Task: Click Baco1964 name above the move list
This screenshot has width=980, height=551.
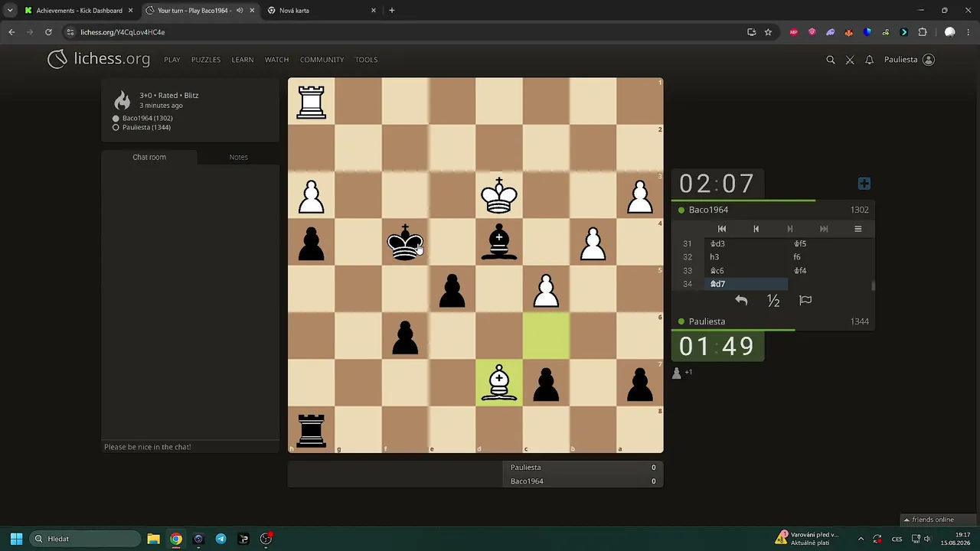Action: [x=708, y=210]
